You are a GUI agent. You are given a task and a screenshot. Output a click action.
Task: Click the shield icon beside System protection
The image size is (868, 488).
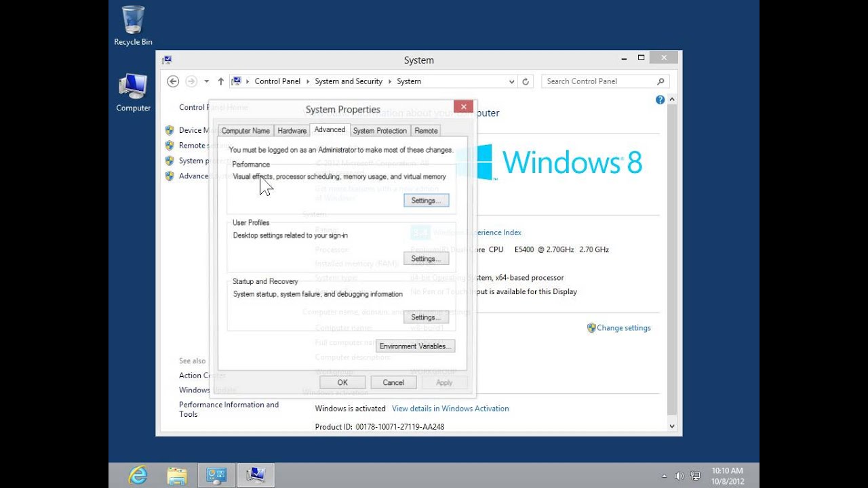click(x=170, y=161)
